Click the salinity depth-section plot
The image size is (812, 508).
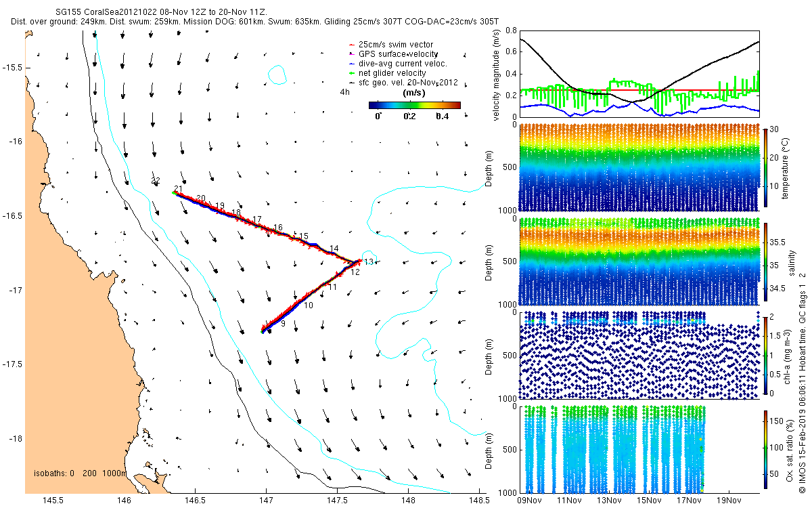pos(639,261)
